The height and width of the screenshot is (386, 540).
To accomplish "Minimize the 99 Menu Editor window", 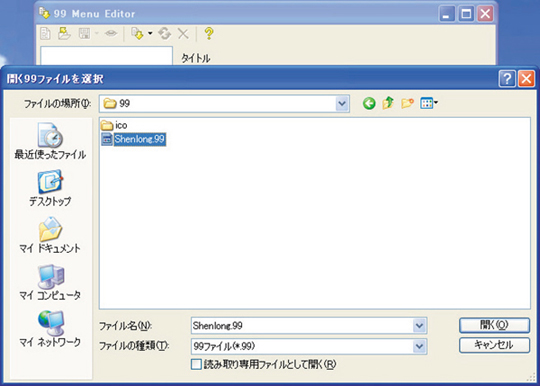I will [x=446, y=14].
